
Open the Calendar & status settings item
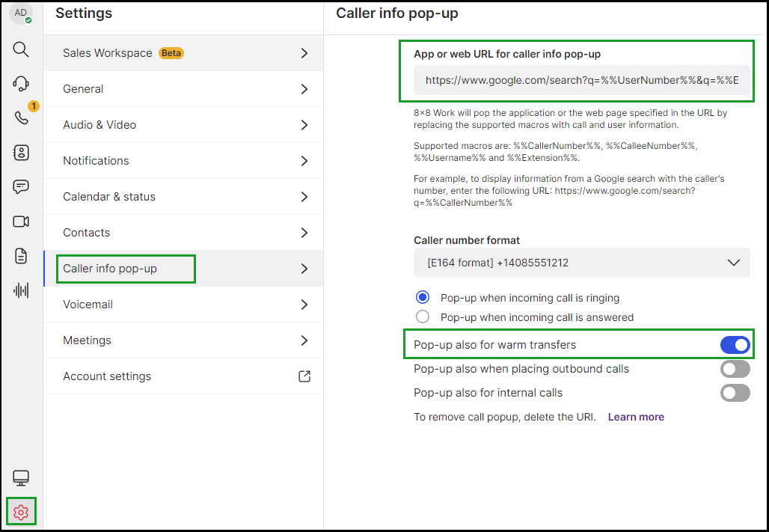click(183, 197)
